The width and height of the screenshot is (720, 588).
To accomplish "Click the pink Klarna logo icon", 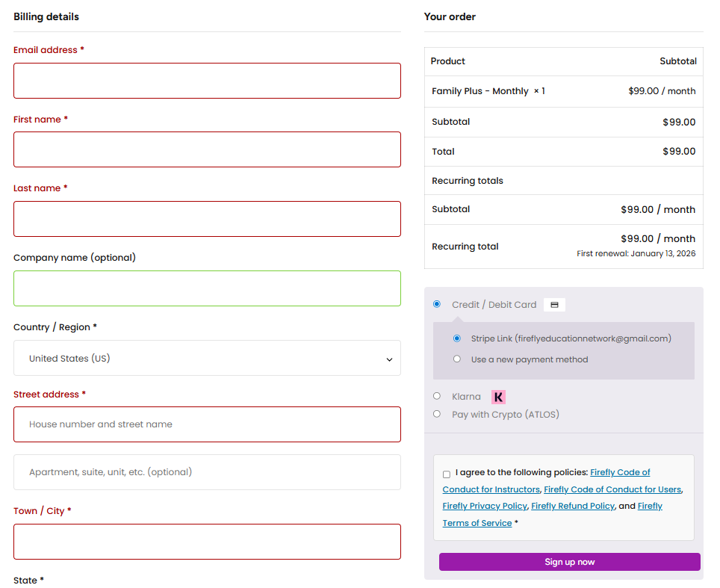I will point(498,397).
